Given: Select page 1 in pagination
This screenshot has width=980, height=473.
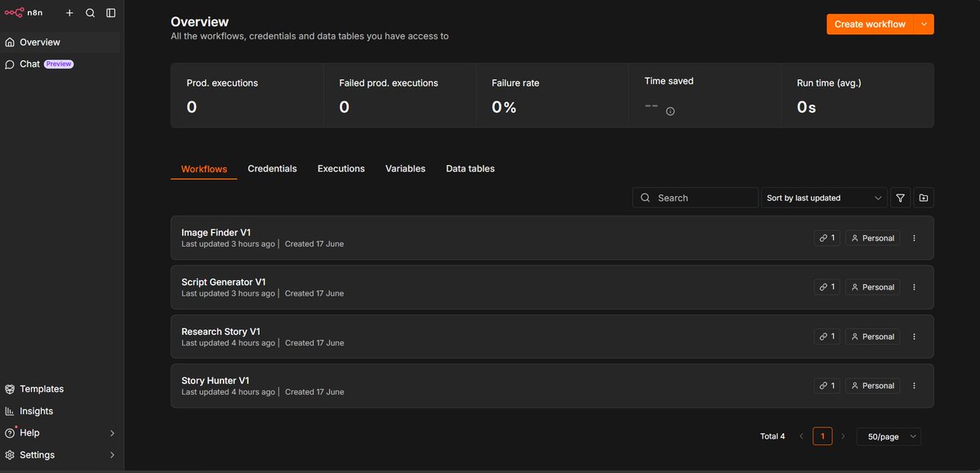Looking at the screenshot, I should click(822, 436).
